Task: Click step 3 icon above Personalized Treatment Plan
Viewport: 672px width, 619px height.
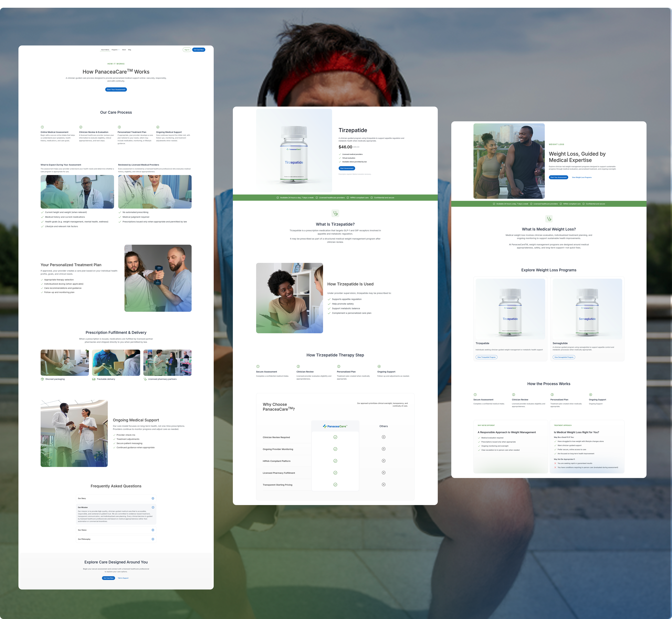Action: click(119, 127)
